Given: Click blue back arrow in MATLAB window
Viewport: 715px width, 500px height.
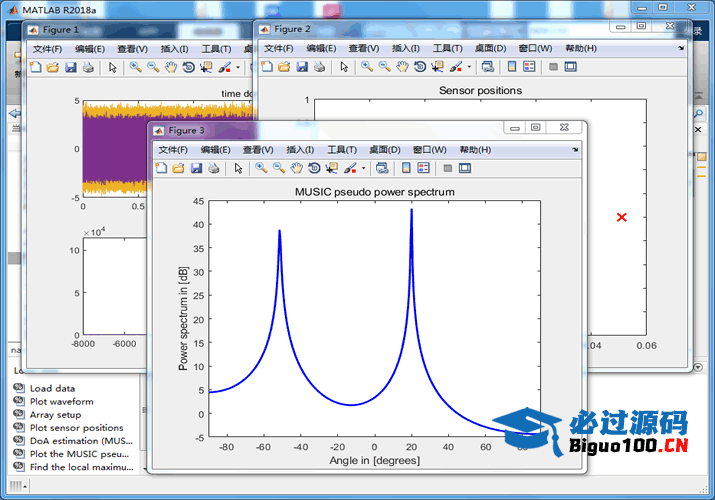Looking at the screenshot, I should (15, 113).
